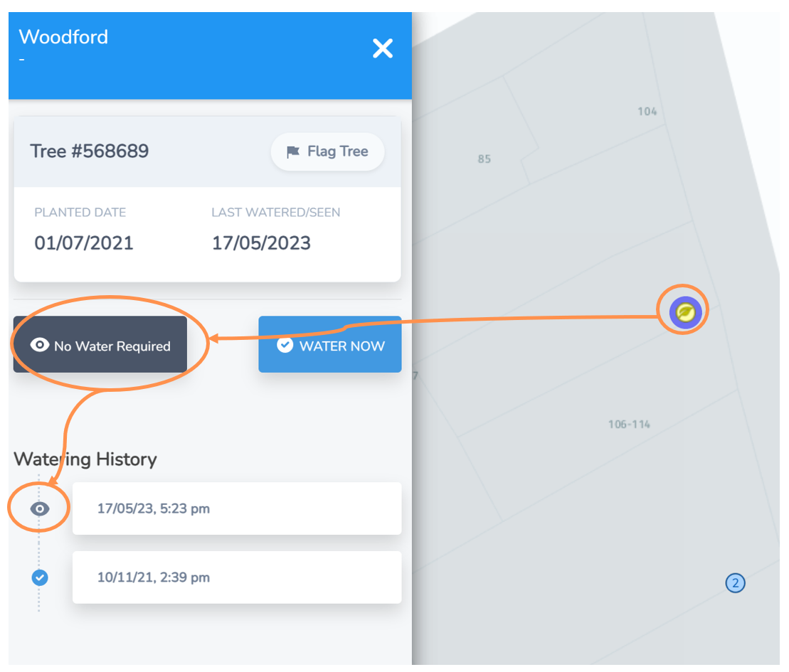Click the eye icon on No Water Required
The height and width of the screenshot is (672, 789).
(39, 346)
